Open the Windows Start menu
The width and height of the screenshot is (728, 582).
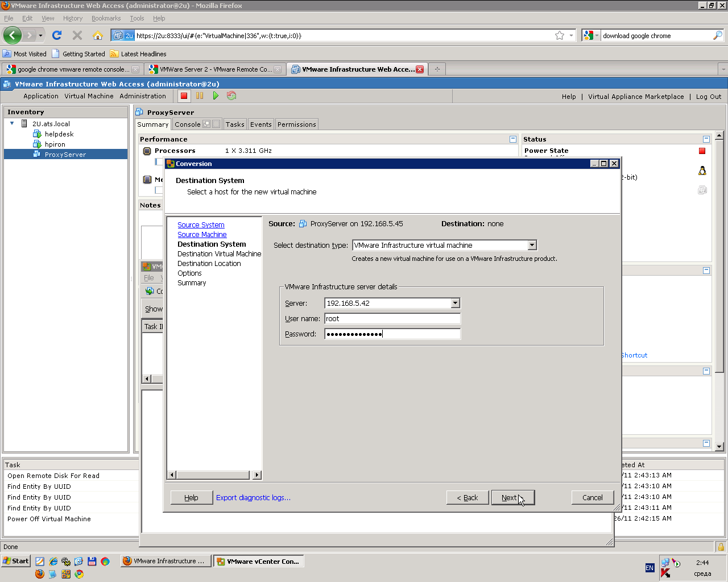(16, 561)
